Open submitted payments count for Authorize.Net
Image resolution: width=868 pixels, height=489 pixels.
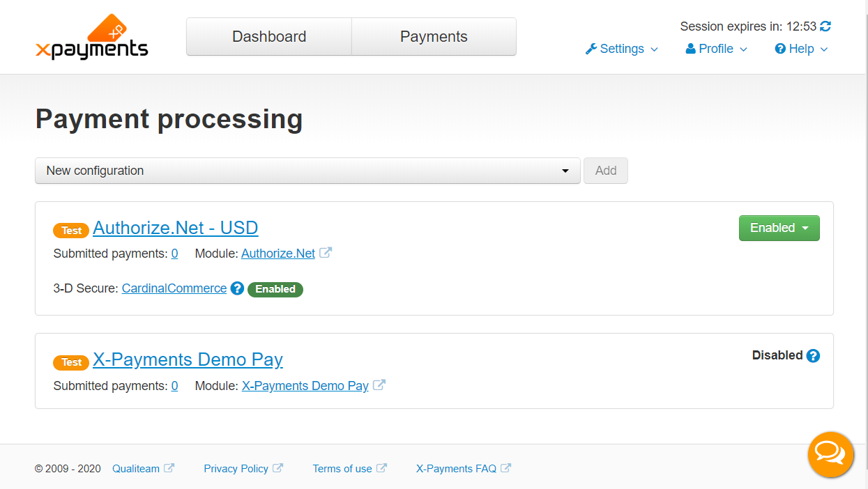[x=174, y=254]
